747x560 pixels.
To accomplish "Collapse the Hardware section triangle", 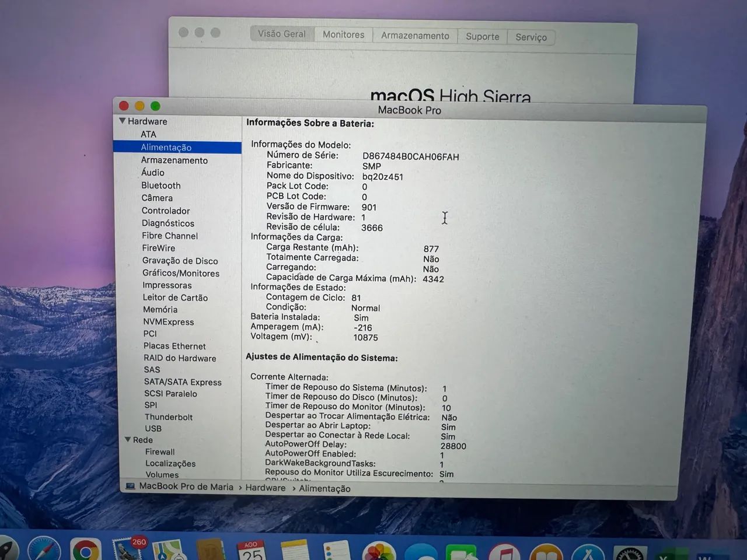I will [122, 121].
